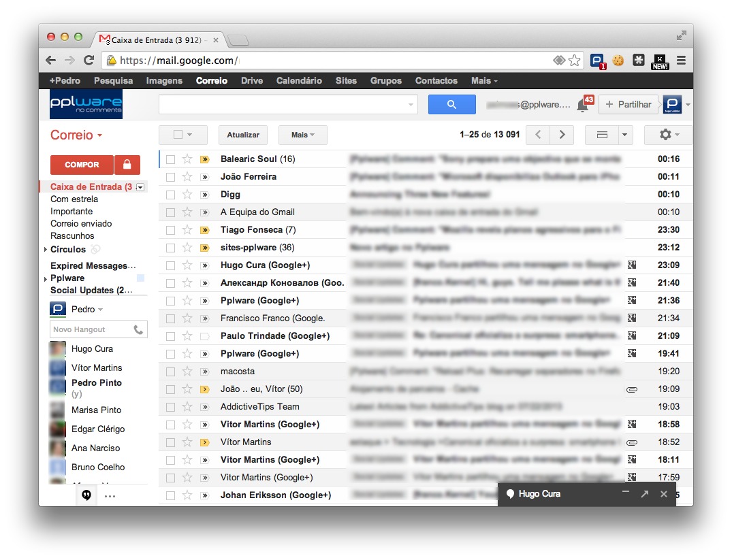
Task: Check the Balearic Soul email checkbox
Action: click(170, 160)
